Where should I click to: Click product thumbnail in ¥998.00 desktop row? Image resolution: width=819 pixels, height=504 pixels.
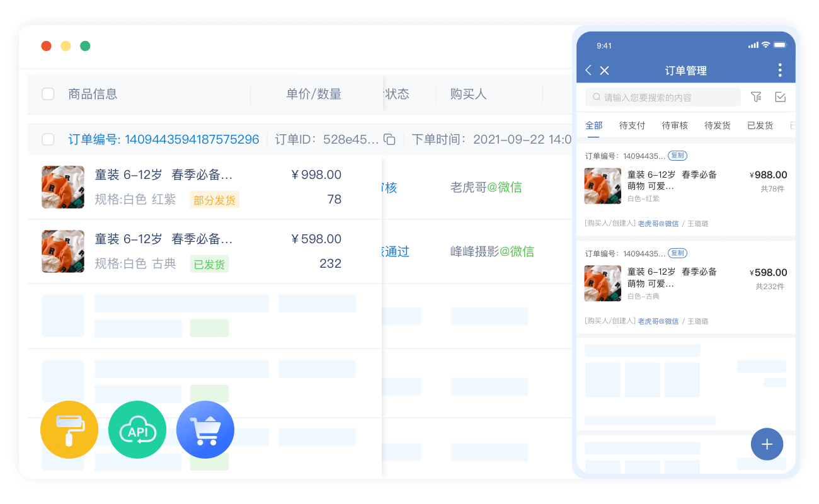tap(63, 187)
